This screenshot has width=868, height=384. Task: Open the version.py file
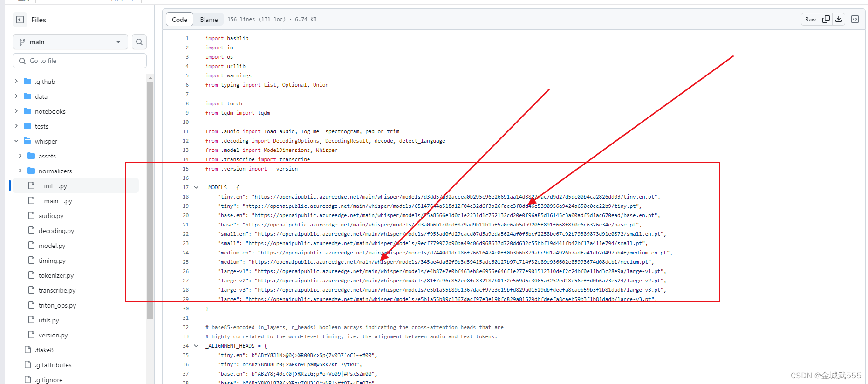click(x=53, y=335)
